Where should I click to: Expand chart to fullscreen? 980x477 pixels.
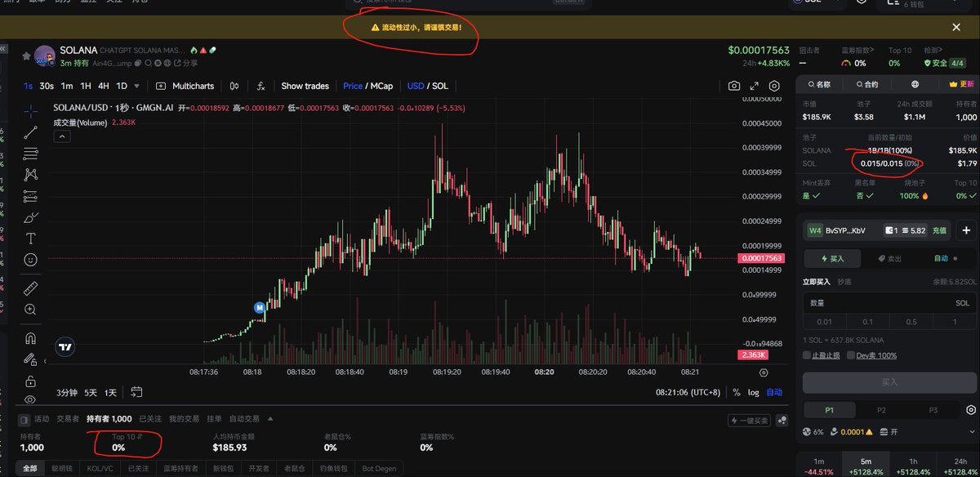click(x=755, y=86)
